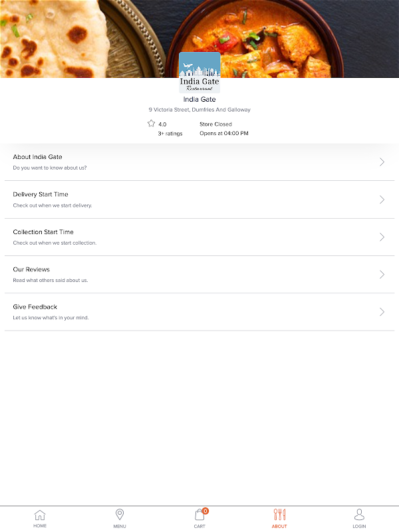Open Our Reviews arrow
399x532 pixels.
pyautogui.click(x=382, y=274)
